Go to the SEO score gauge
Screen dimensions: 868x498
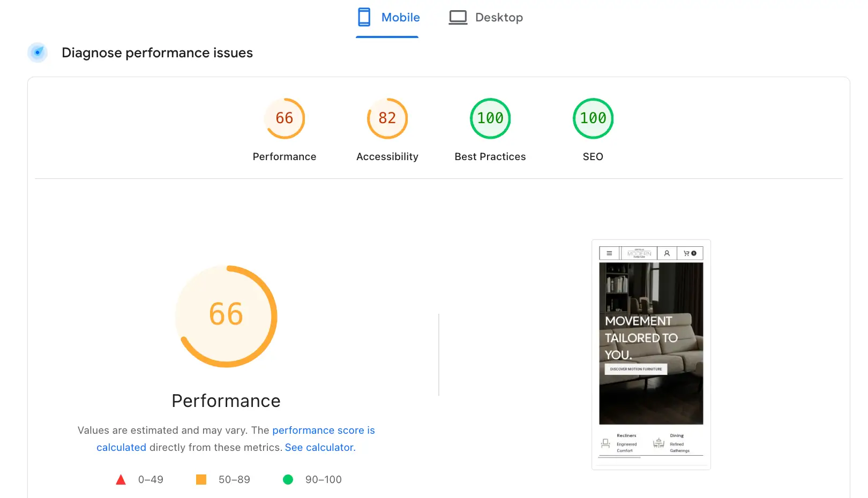(593, 118)
